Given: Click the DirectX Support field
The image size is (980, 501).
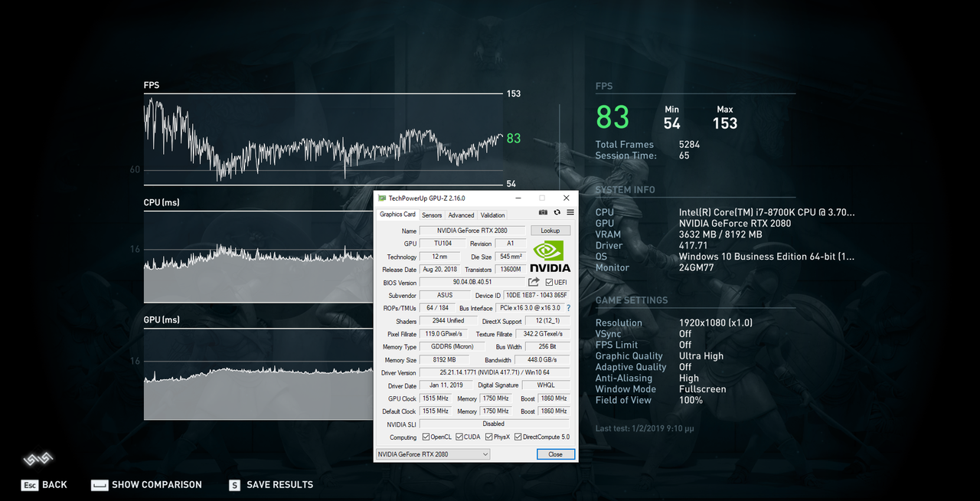Looking at the screenshot, I should pyautogui.click(x=547, y=321).
